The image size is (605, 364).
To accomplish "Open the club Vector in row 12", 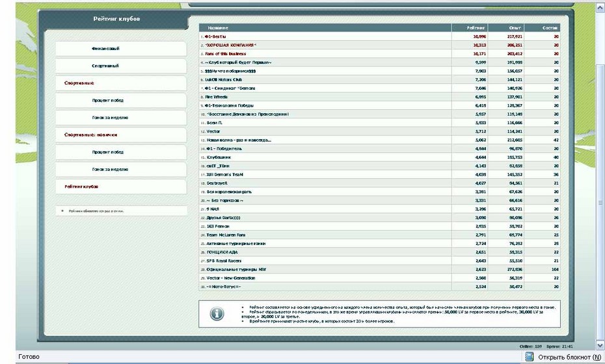I will [213, 131].
